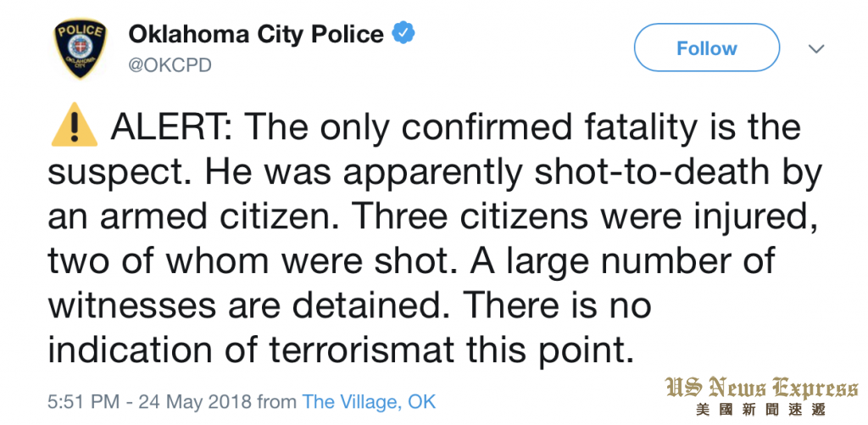
Task: Click the Chinese caption 美國新聞速遞
Action: point(762,410)
